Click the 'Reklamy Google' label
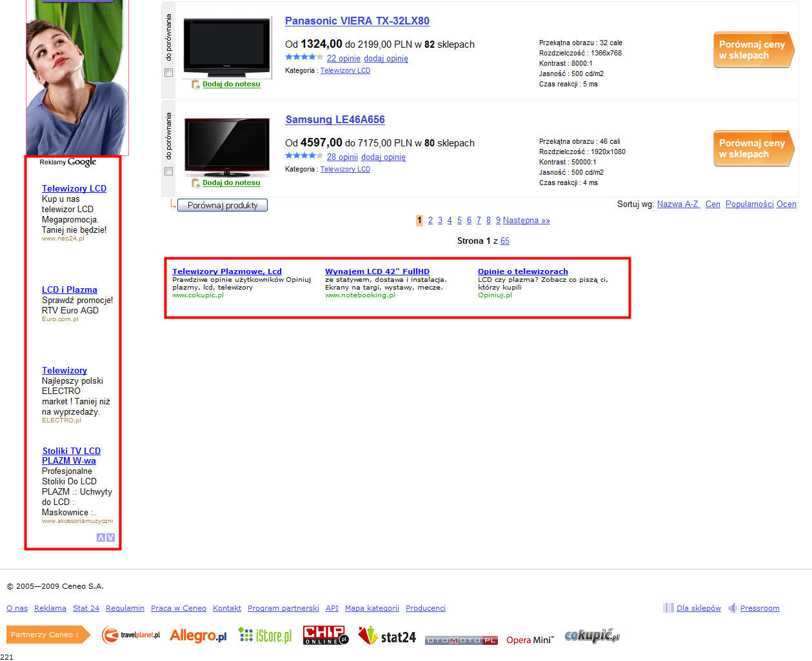The width and height of the screenshot is (812, 661). [x=68, y=162]
